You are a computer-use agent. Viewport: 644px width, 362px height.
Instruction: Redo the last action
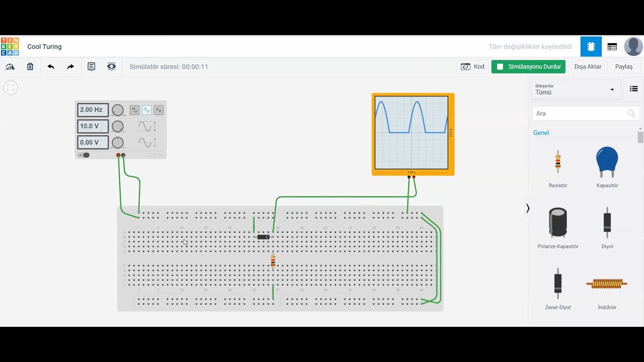pos(70,66)
